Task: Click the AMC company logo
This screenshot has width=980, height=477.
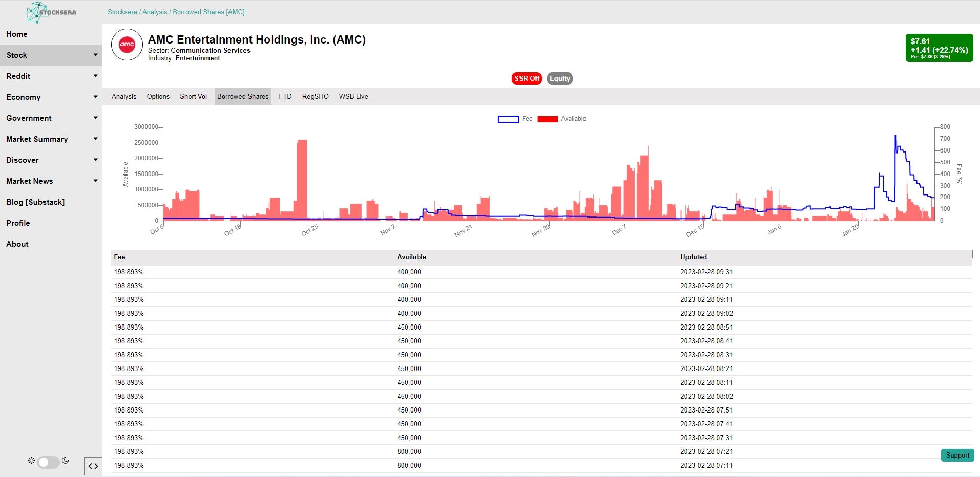Action: pyautogui.click(x=127, y=45)
